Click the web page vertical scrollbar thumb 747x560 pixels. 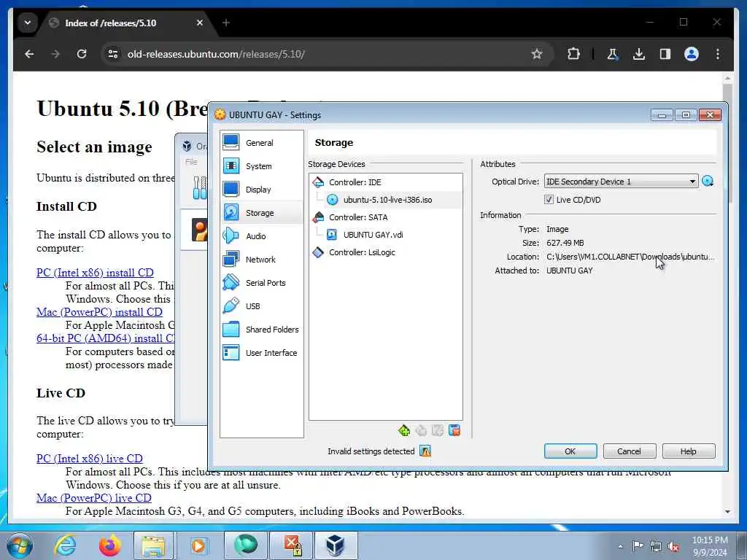point(727,143)
